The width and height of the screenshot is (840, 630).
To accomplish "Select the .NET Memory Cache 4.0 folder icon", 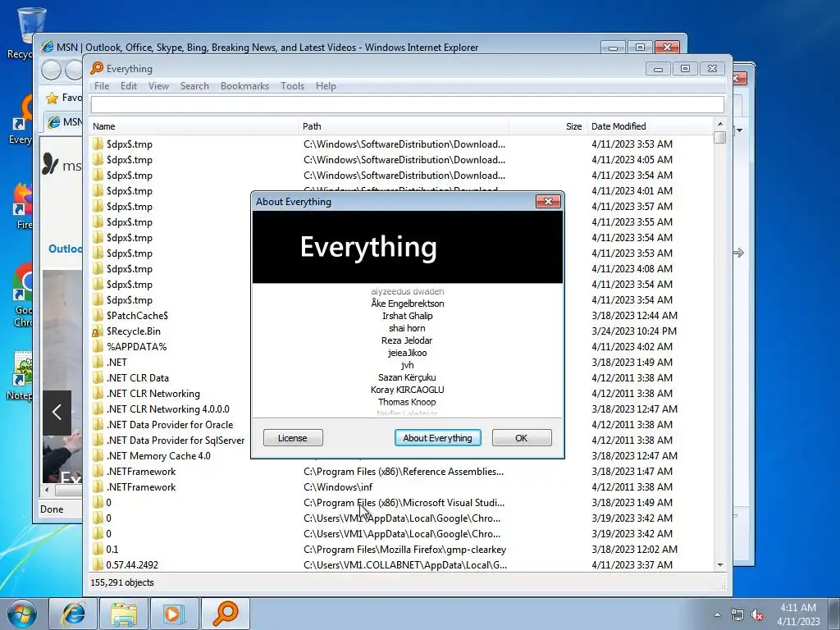I will [98, 456].
